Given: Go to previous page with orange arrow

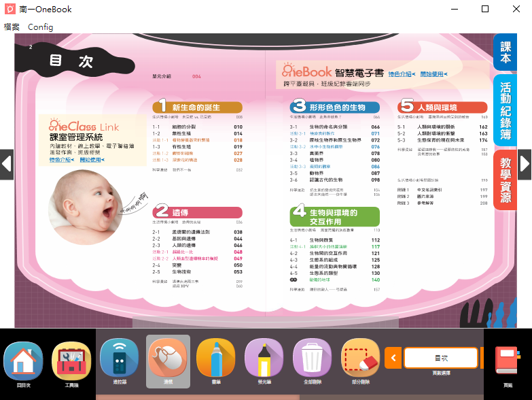Looking at the screenshot, I should coord(393,357).
